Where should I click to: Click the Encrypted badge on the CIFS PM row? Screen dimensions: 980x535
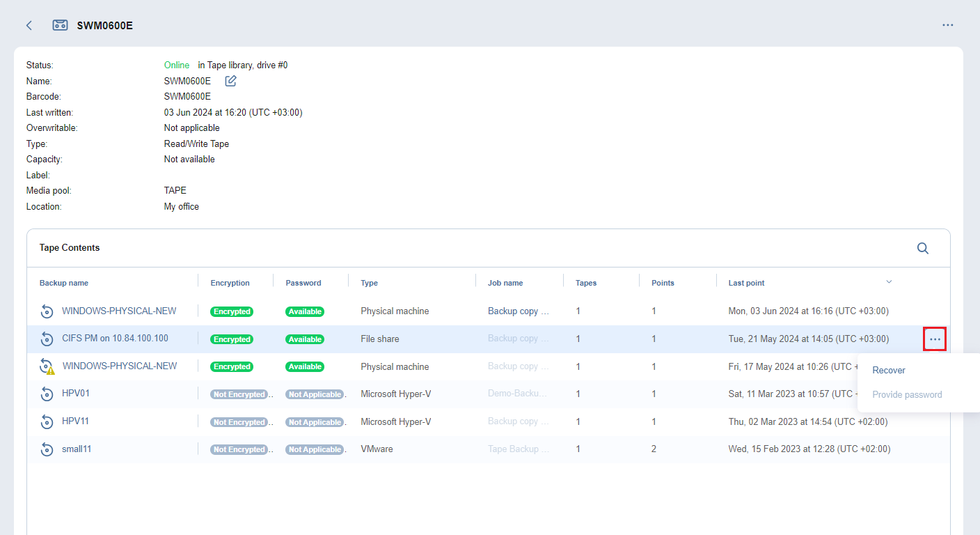point(231,339)
